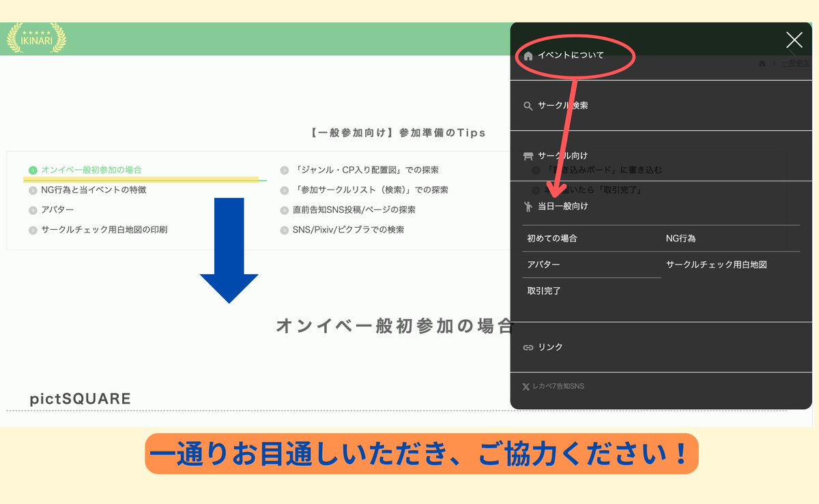819x504 pixels.
Task: Open SNS/Pixiv/ピクブラでの検索 link
Action: click(x=348, y=230)
